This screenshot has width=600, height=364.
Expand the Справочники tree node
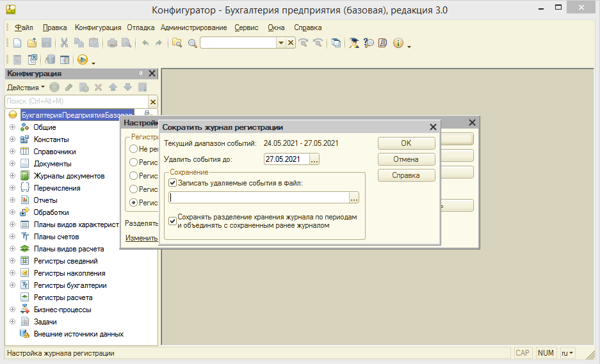[12, 152]
